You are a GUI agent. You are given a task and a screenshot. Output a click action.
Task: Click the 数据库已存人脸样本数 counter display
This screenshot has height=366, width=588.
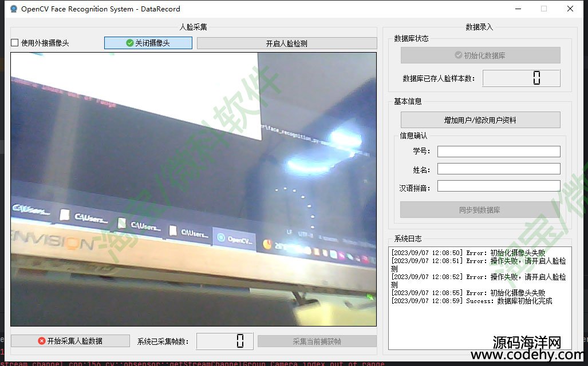click(x=521, y=78)
